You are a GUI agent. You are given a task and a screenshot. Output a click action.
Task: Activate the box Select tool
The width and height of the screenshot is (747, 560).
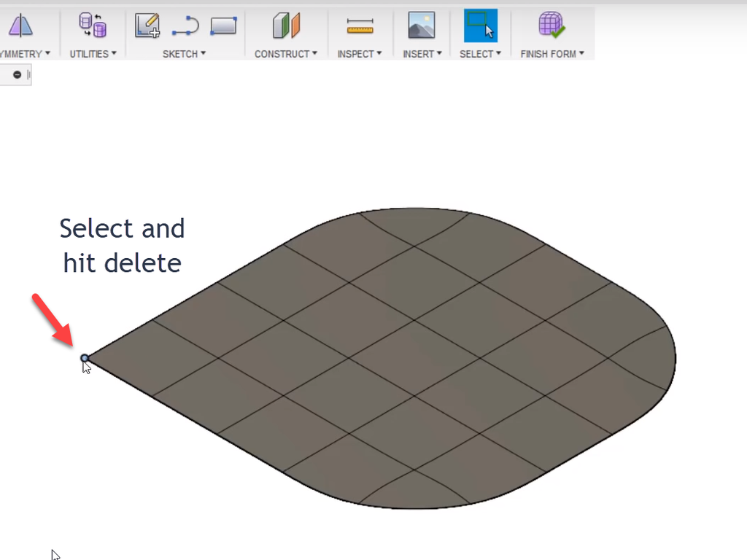point(480,25)
